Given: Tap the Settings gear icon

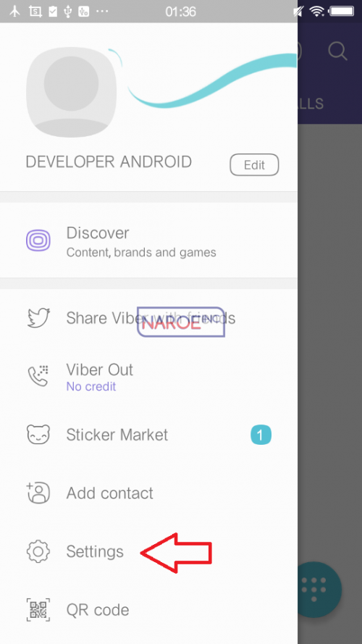Looking at the screenshot, I should point(38,551).
